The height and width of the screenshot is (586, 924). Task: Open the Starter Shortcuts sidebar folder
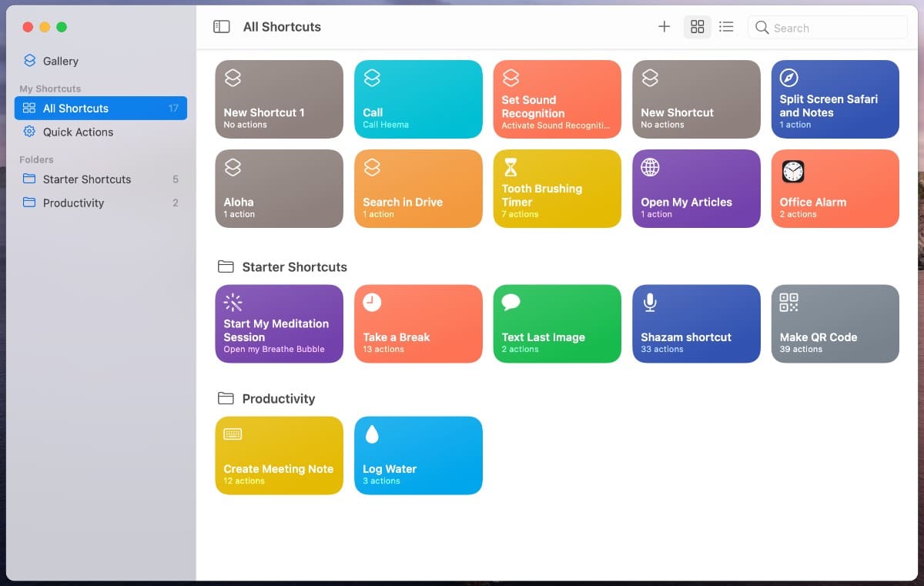pyautogui.click(x=86, y=179)
